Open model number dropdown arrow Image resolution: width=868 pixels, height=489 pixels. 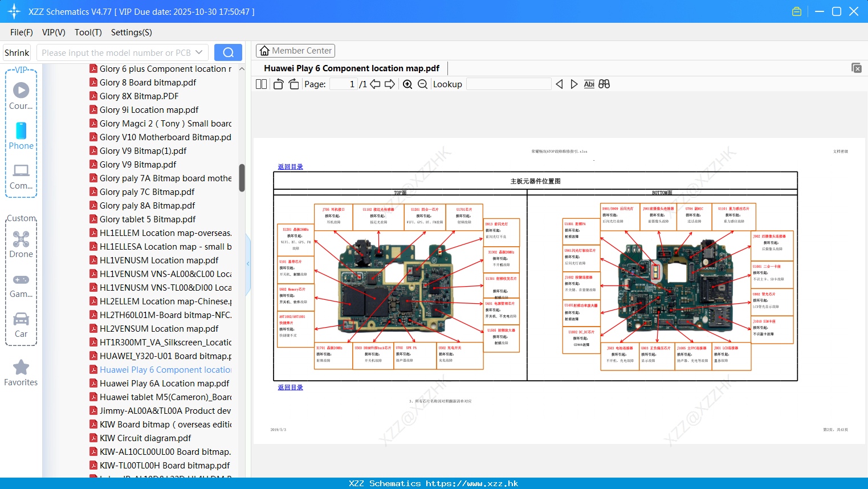pos(199,52)
